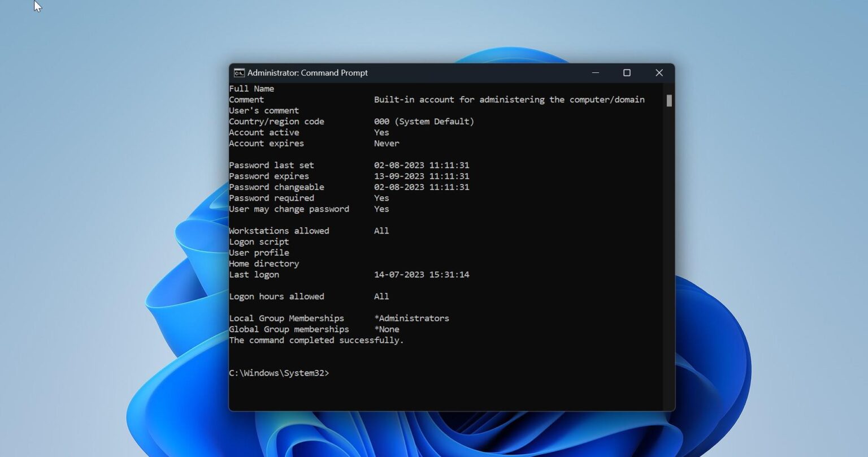Select the 'C:\Windows\System32>' prompt path
The image size is (868, 457).
pyautogui.click(x=279, y=373)
